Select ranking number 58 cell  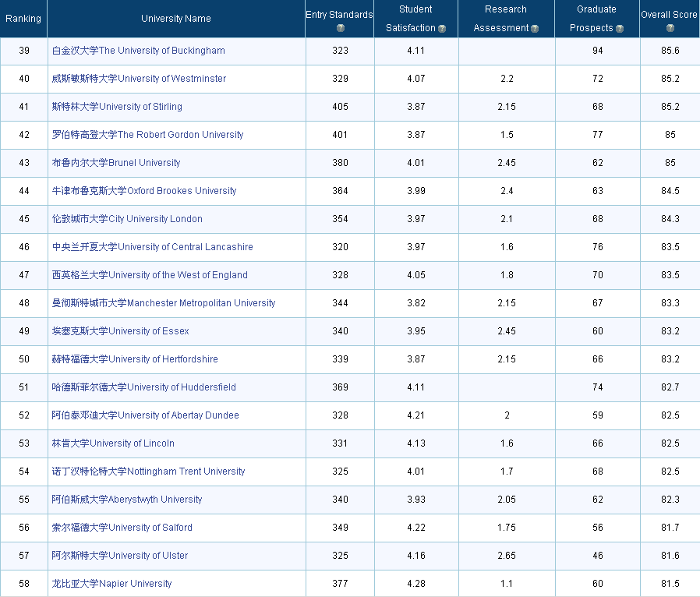tap(24, 584)
